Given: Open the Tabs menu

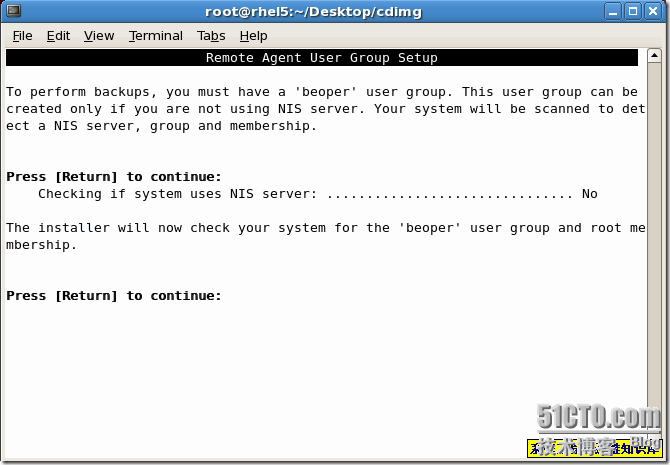Looking at the screenshot, I should [x=211, y=36].
